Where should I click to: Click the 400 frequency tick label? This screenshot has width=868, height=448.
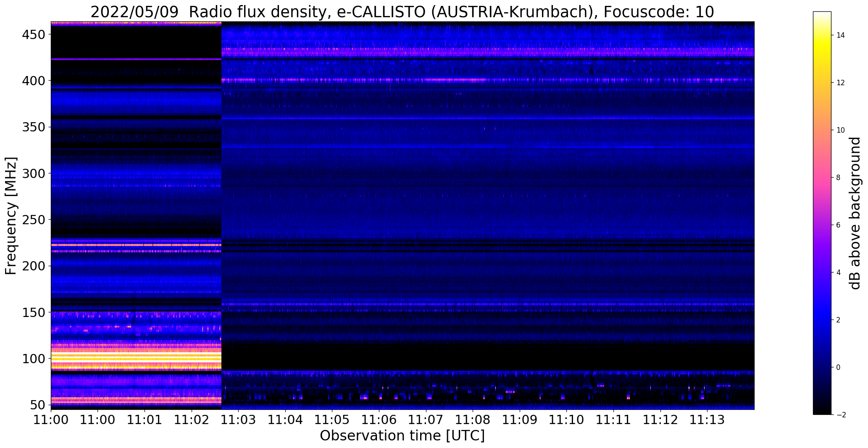pyautogui.click(x=33, y=81)
